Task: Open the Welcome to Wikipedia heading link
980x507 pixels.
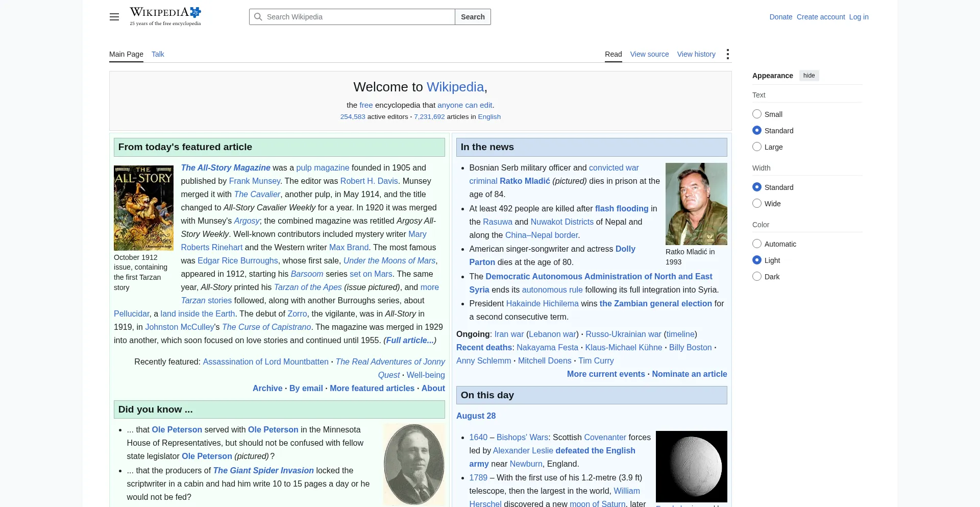Action: click(455, 87)
